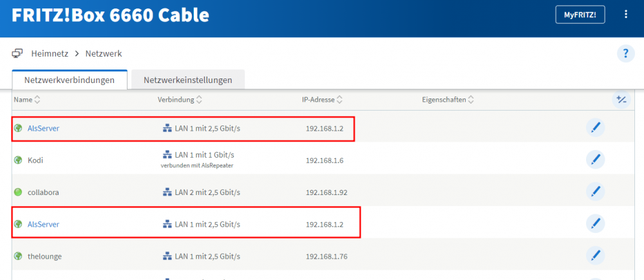Click the globe icon of first AlsServer row
This screenshot has height=280, width=644.
click(x=18, y=128)
